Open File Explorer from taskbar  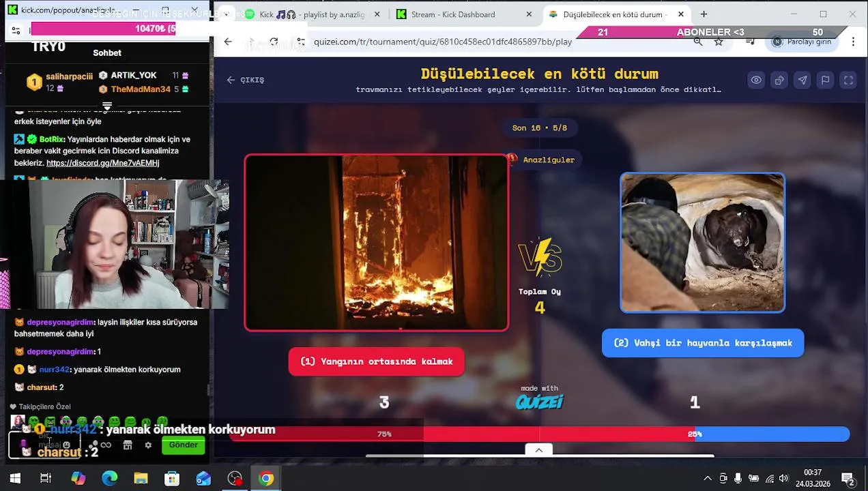point(141,479)
